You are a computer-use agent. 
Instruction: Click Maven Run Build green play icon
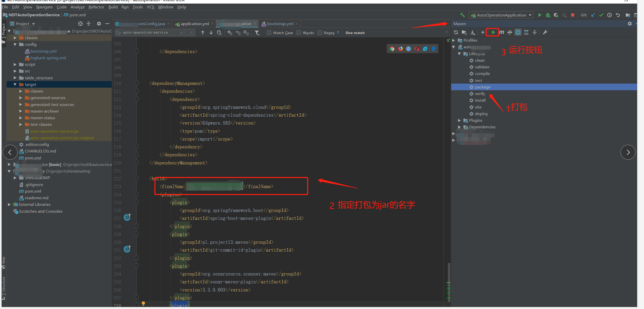click(493, 32)
